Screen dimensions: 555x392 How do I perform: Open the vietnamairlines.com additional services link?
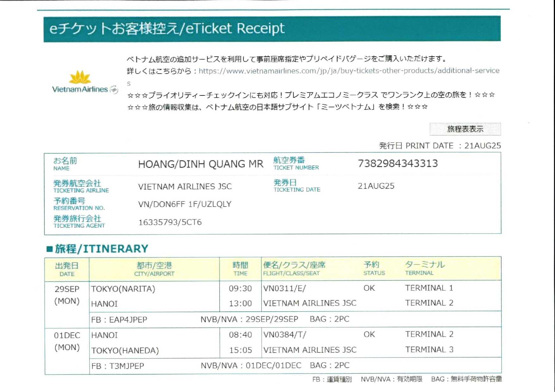pos(349,71)
